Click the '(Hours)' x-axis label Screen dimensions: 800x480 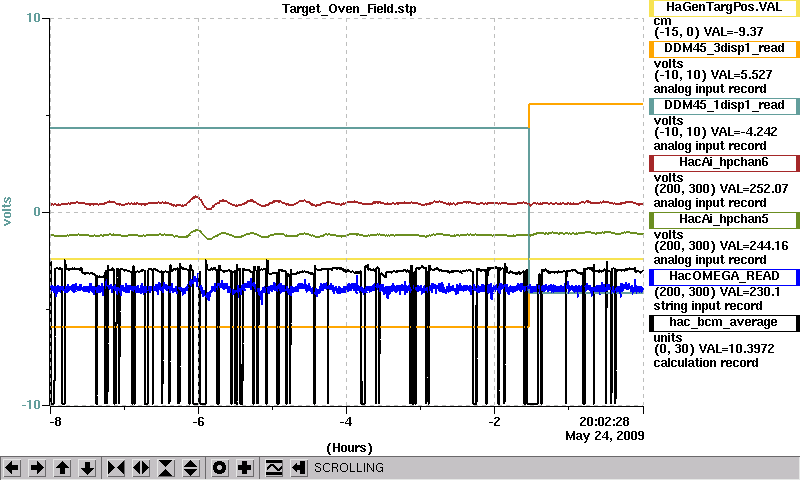point(349,448)
